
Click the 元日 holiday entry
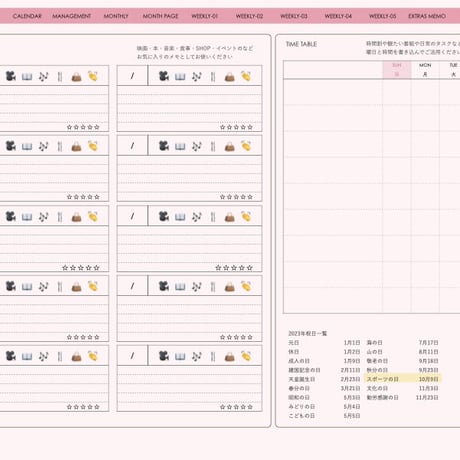coord(294,343)
